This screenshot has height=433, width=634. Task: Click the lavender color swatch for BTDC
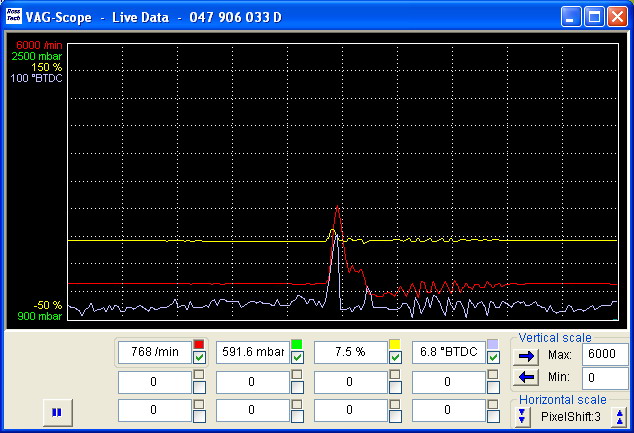tap(492, 344)
